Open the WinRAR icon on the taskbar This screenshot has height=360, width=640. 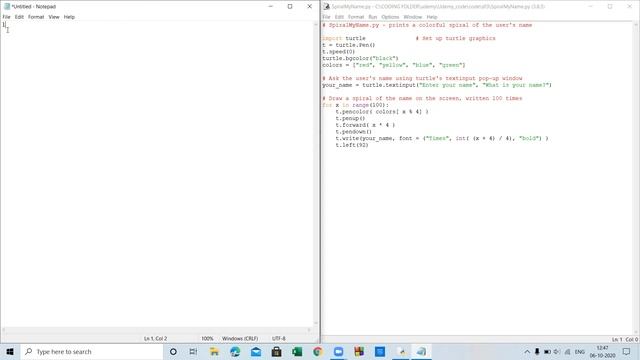(x=359, y=351)
